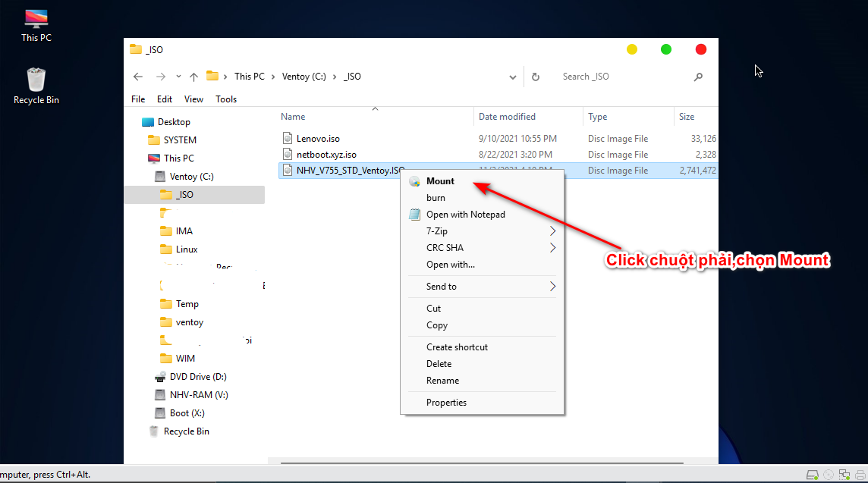868x483 pixels.
Task: Sort by the Type column header
Action: [628, 117]
